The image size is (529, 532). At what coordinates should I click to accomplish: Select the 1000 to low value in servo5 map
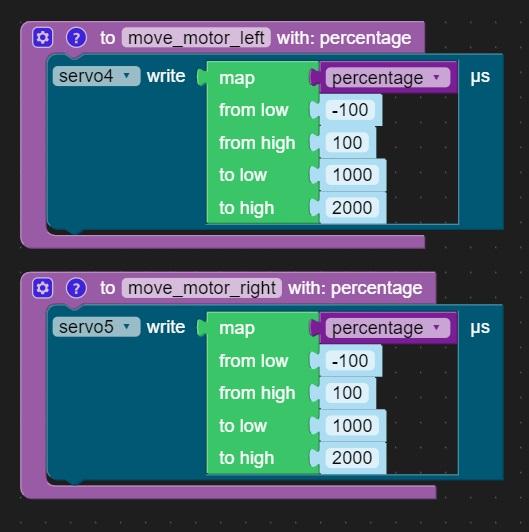[352, 425]
